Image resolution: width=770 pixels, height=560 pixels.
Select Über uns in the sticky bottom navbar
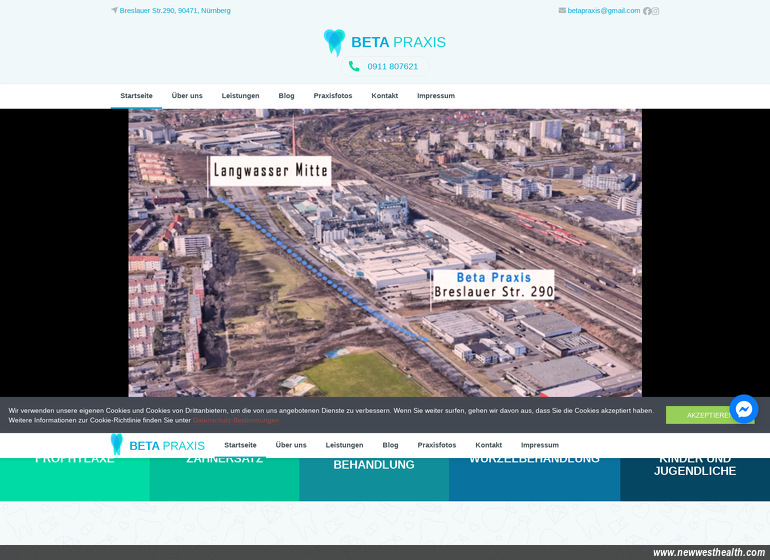(291, 445)
